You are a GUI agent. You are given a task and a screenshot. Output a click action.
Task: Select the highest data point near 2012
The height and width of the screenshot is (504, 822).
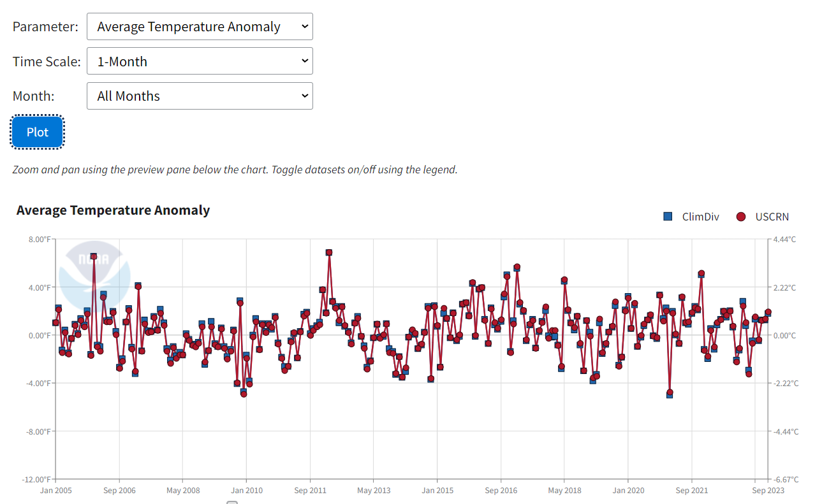[x=329, y=252]
